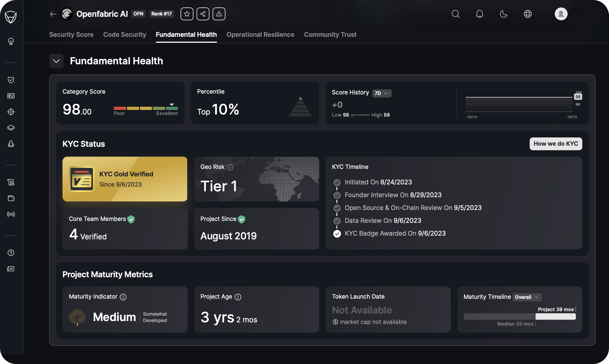The width and height of the screenshot is (609, 364).
Task: Click Core Team Members verified shield badge
Action: click(x=131, y=219)
